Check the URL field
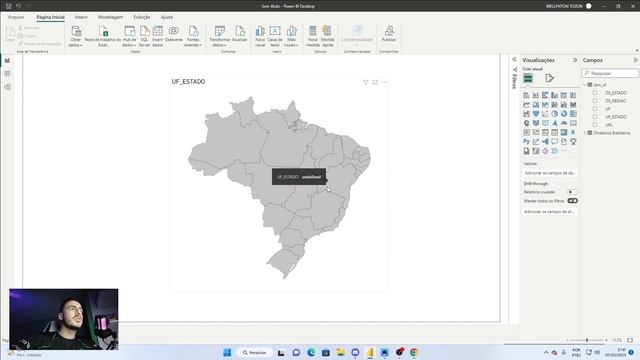This screenshot has height=360, width=640. (595, 124)
